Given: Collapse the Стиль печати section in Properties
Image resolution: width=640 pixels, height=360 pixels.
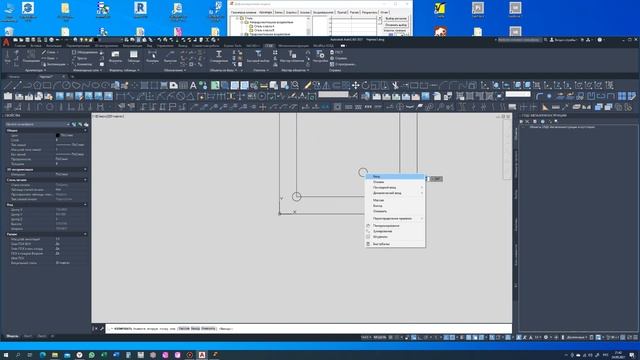Looking at the screenshot, I should [x=85, y=180].
